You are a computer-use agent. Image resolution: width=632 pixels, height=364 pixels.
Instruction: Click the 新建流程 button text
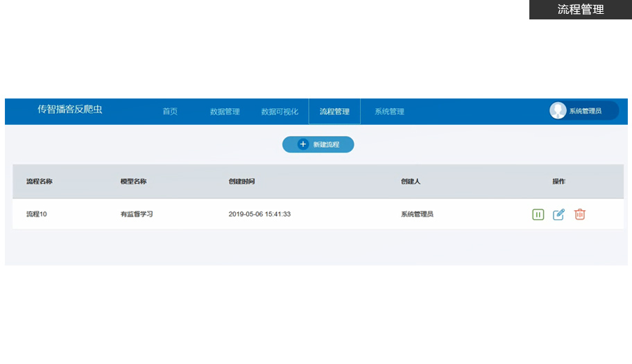326,144
